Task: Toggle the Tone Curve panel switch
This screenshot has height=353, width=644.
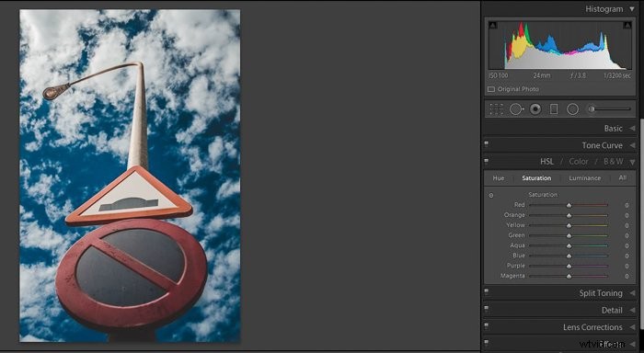Action: point(487,144)
